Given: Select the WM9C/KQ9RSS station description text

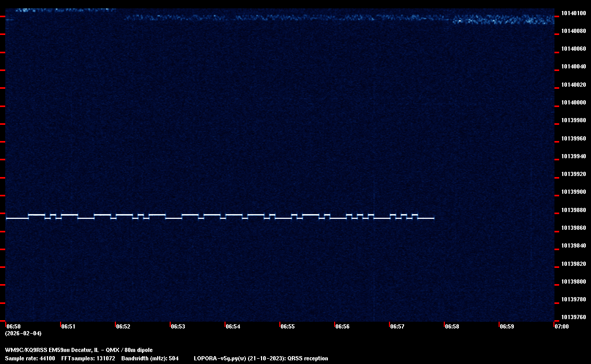Looking at the screenshot, I should point(79,350).
